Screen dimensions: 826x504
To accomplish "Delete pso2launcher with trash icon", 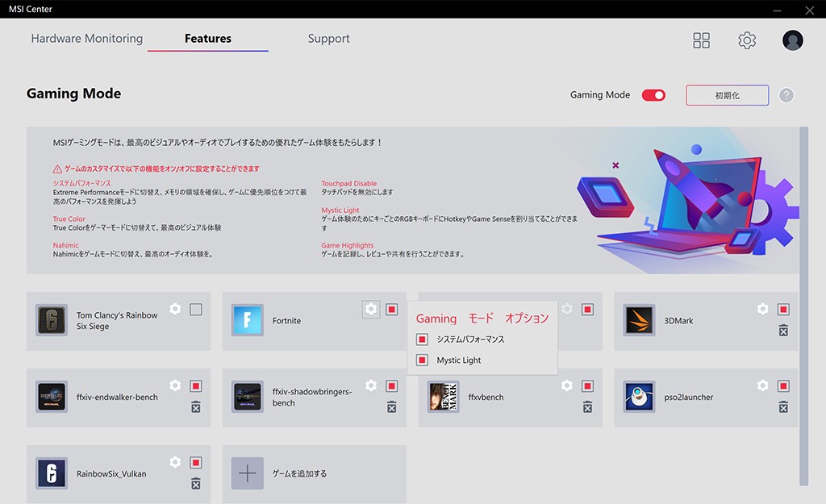I will [783, 407].
